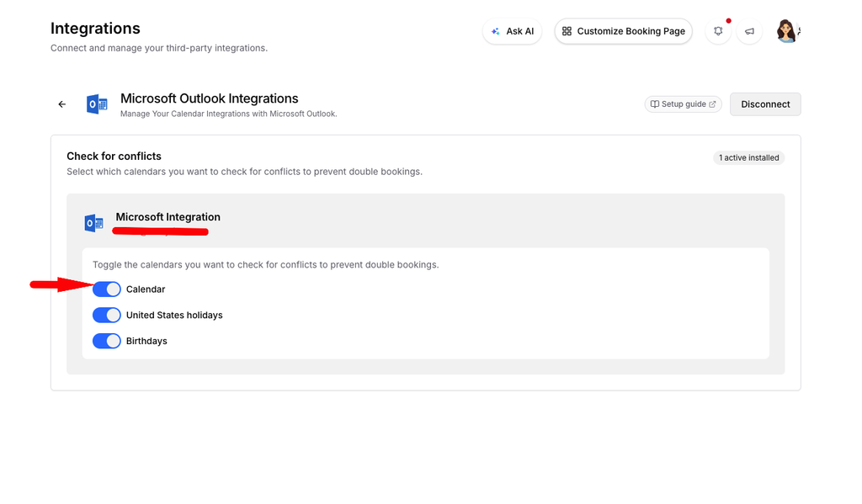The height and width of the screenshot is (504, 862).
Task: Click the 1 active installed badge
Action: [748, 157]
